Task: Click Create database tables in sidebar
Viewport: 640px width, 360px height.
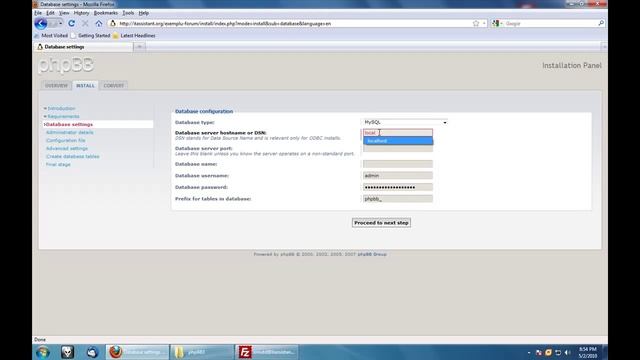Action: coord(73,156)
